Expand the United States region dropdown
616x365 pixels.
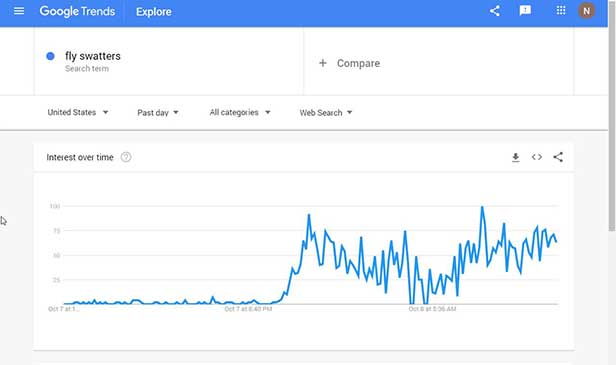click(78, 112)
